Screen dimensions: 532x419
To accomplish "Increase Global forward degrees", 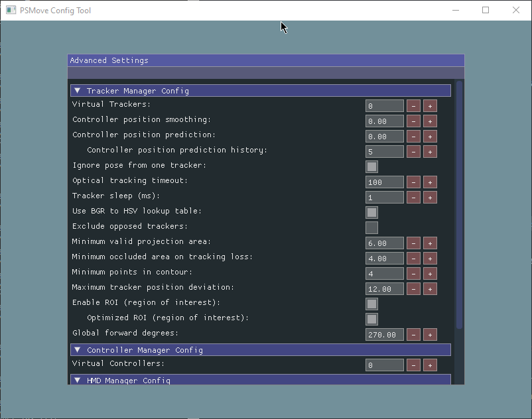I will 430,335.
